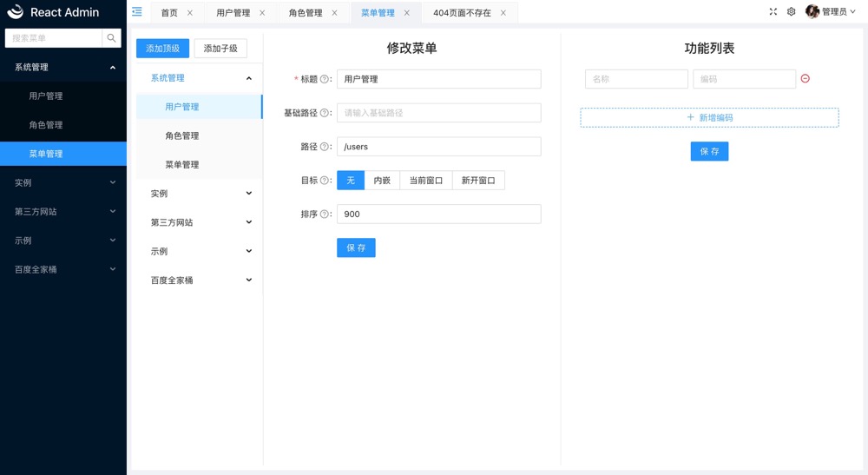Open settings via the header gear icon
868x475 pixels.
791,11
